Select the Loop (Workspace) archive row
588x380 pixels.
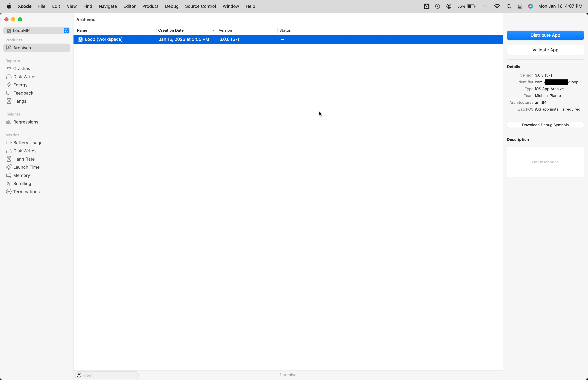[x=288, y=39]
